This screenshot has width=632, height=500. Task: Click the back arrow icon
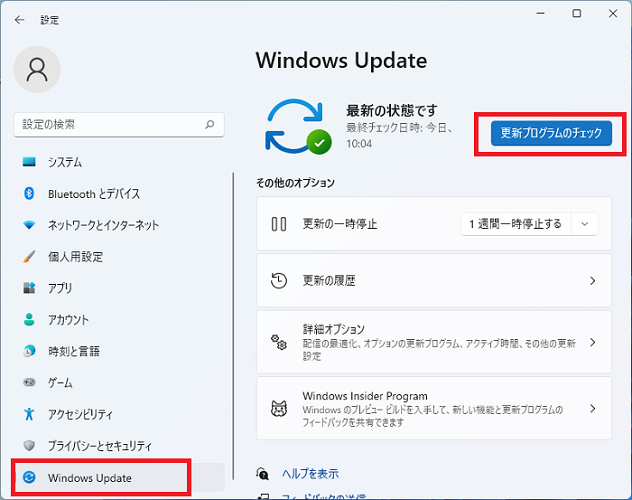[19, 20]
